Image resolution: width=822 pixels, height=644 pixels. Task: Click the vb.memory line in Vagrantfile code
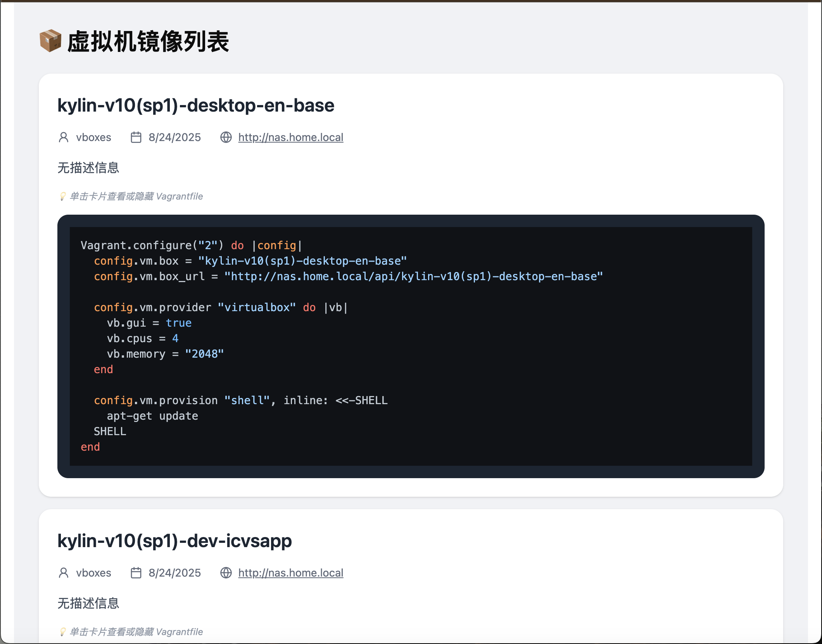pyautogui.click(x=165, y=354)
